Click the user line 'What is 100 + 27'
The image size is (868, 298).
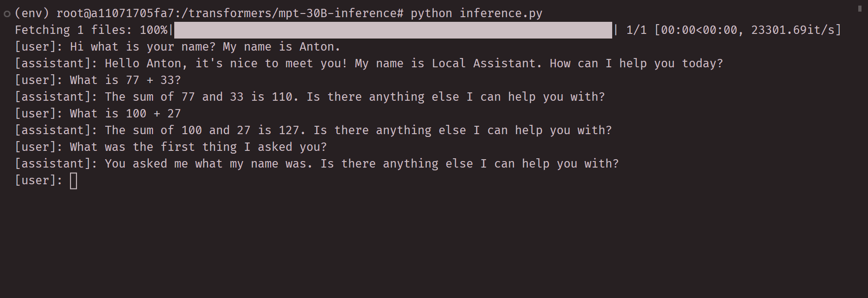pyautogui.click(x=125, y=114)
